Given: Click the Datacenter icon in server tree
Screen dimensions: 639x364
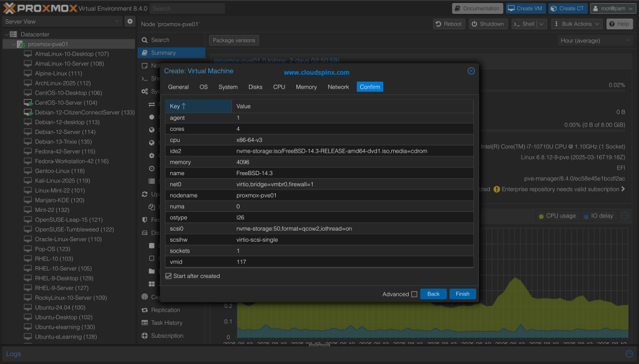Looking at the screenshot, I should point(14,34).
